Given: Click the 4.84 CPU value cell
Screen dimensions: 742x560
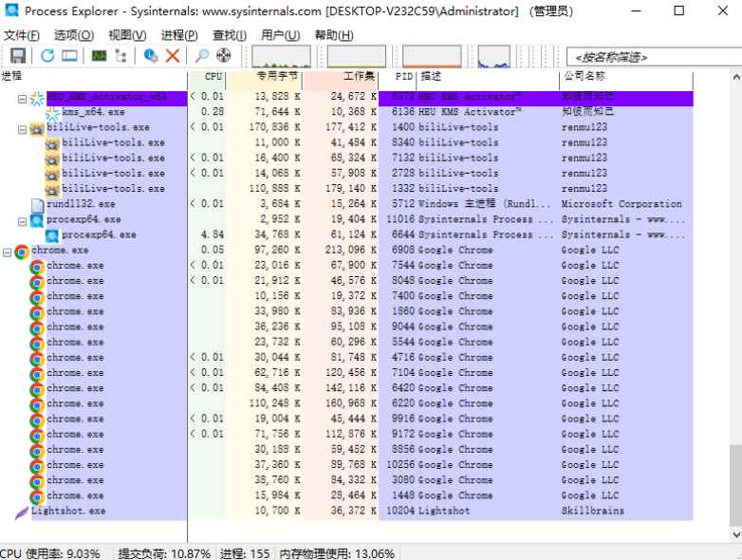Looking at the screenshot, I should coord(212,235).
